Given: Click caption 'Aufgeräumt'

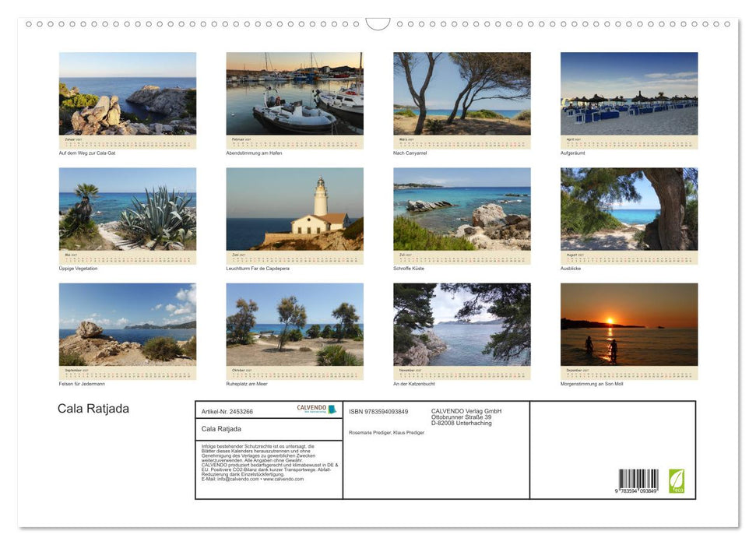Looking at the screenshot, I should [x=573, y=153].
